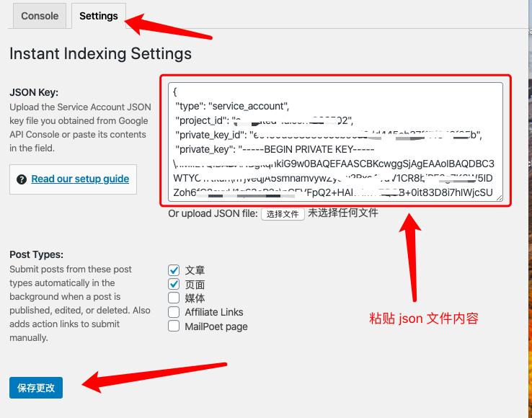Click the 选择文件 upload button
The height and width of the screenshot is (418, 532).
tap(283, 214)
